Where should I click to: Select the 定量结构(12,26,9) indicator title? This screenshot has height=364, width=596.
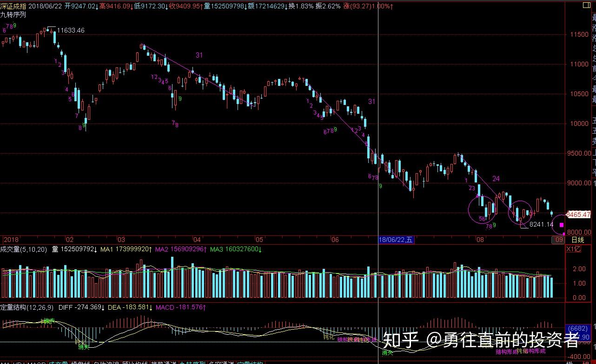(x=27, y=307)
